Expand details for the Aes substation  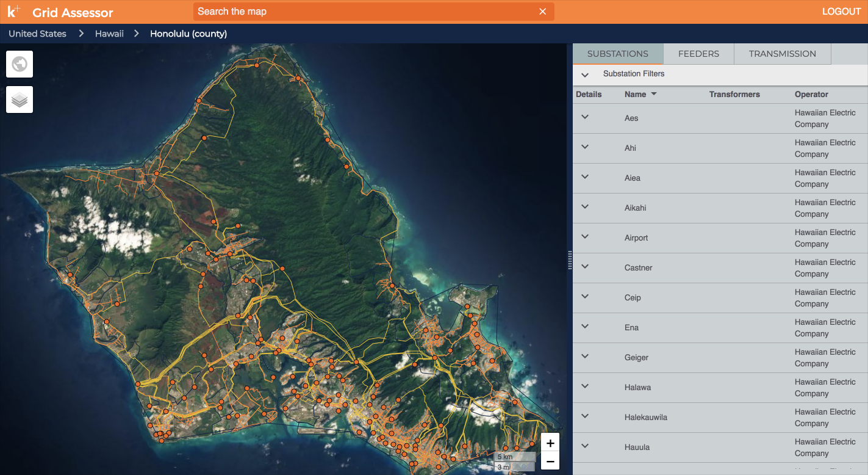point(585,117)
